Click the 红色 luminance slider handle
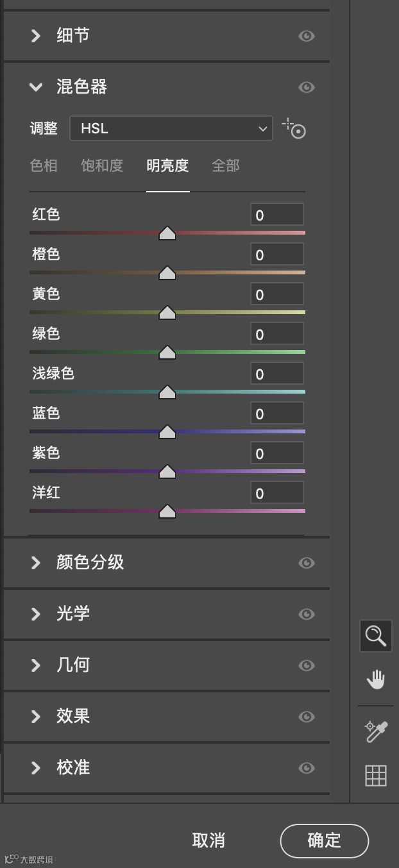 pyautogui.click(x=167, y=233)
